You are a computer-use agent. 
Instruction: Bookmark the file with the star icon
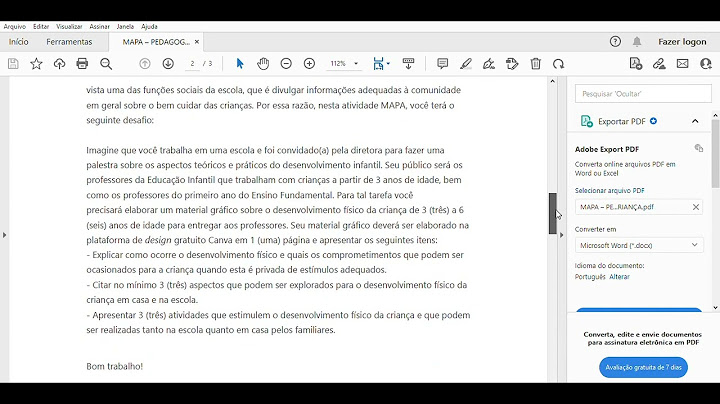[36, 64]
